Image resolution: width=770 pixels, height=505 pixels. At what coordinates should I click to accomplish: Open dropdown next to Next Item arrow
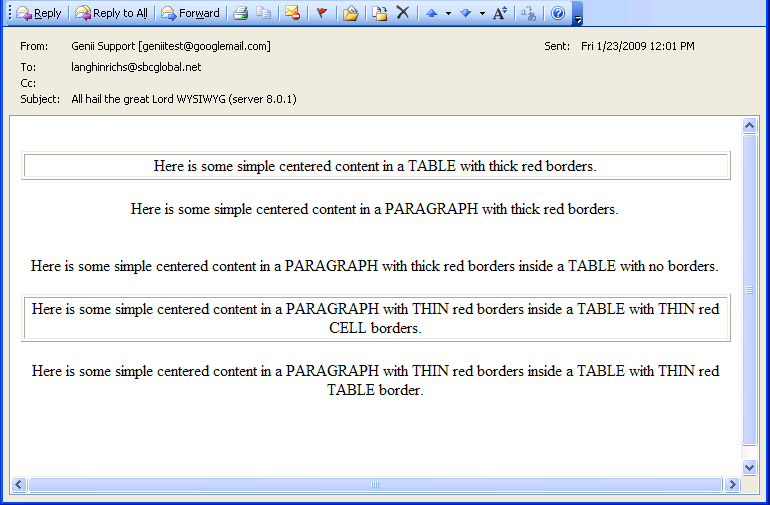point(481,13)
